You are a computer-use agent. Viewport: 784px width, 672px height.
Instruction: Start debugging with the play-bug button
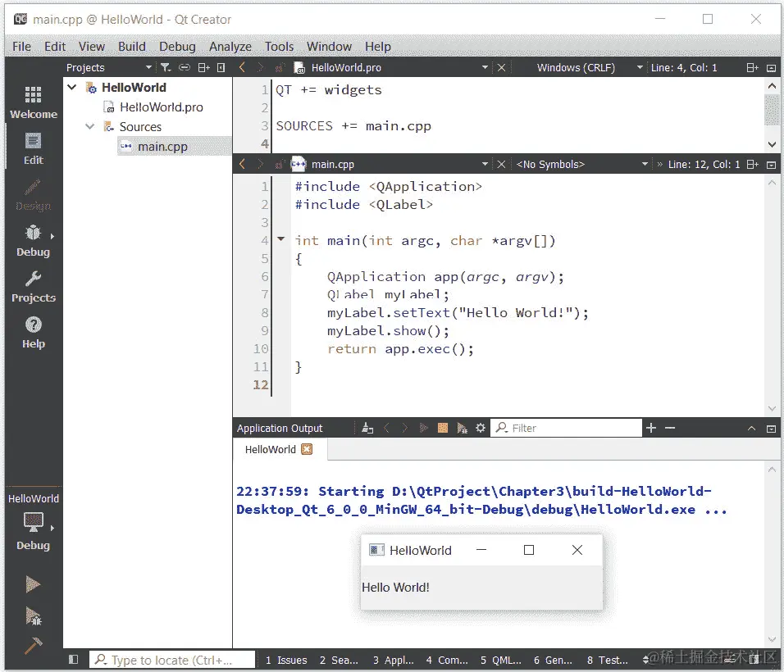[33, 616]
